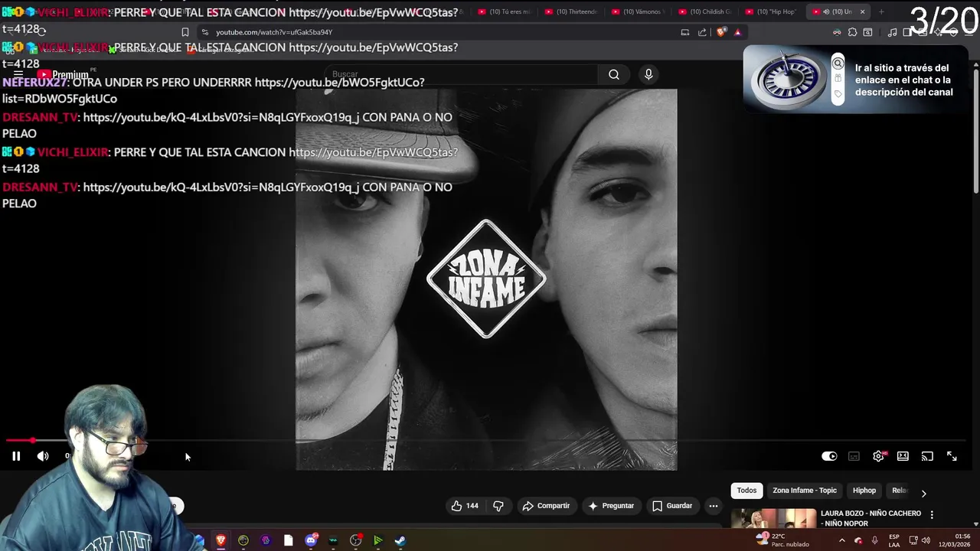Click the Buscar search field
The width and height of the screenshot is (980, 551).
coord(463,74)
